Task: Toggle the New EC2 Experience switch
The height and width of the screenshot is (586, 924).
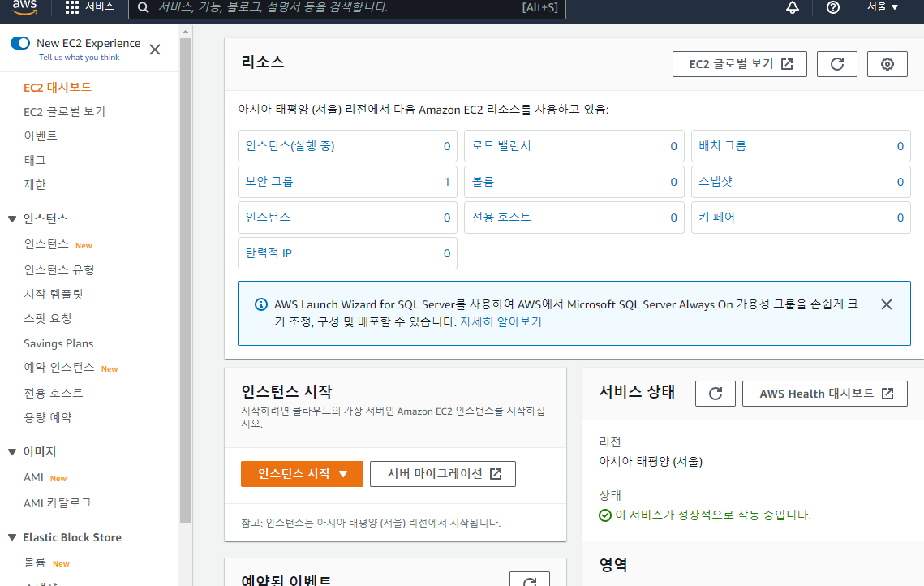Action: (20, 43)
